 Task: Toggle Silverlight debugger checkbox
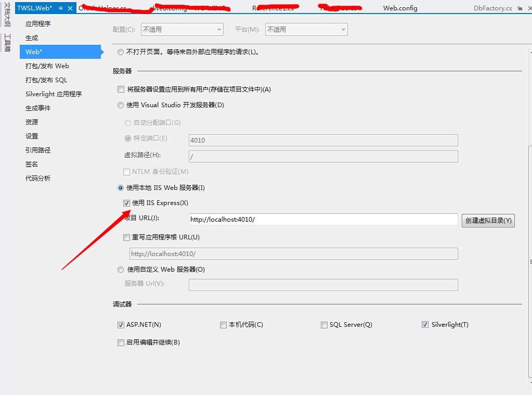(425, 325)
